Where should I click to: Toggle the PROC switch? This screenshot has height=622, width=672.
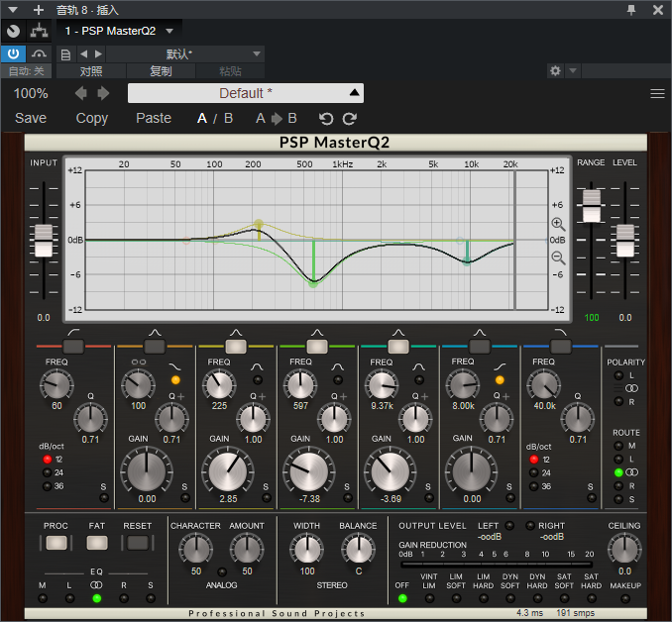[56, 543]
